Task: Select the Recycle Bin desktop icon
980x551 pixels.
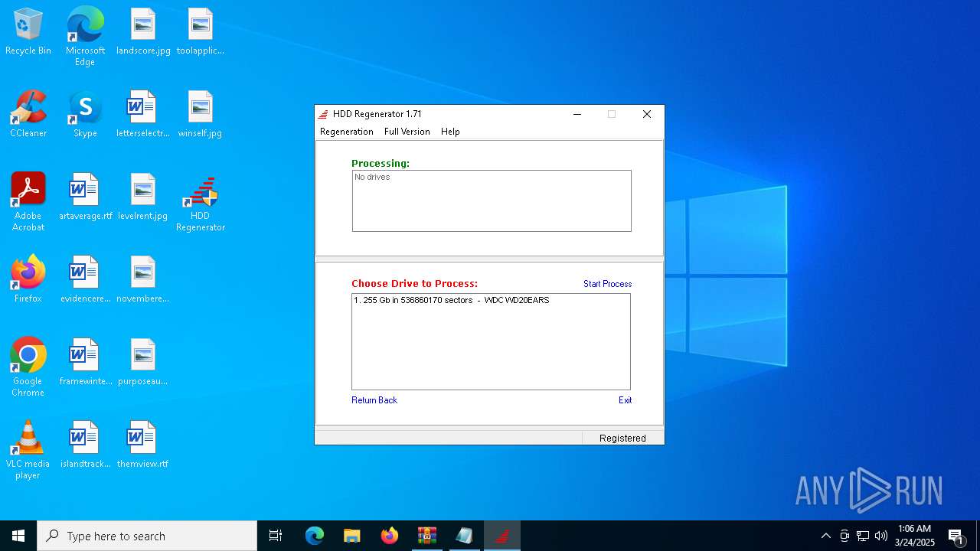Action: pyautogui.click(x=28, y=32)
